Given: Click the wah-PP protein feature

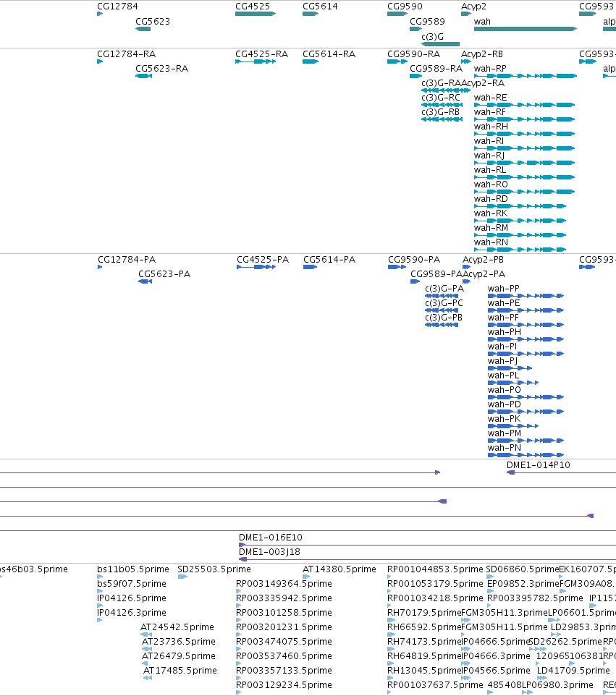Looking at the screenshot, I should (x=526, y=296).
